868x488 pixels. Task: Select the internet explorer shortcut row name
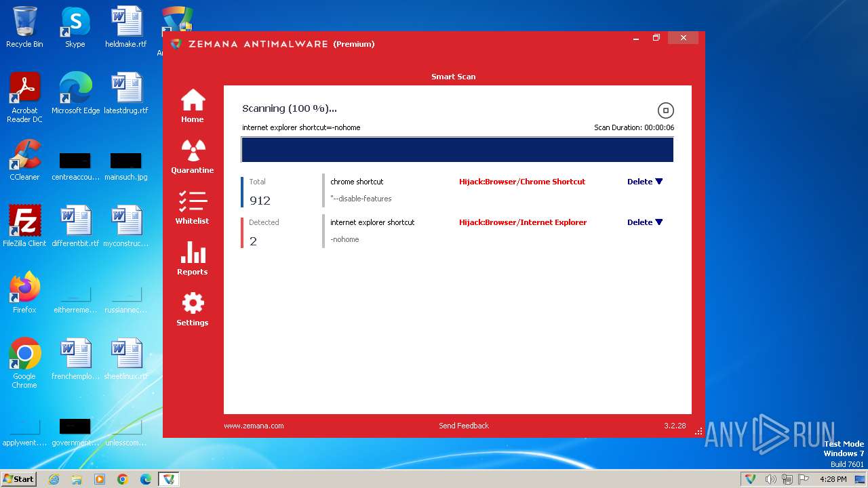point(372,222)
